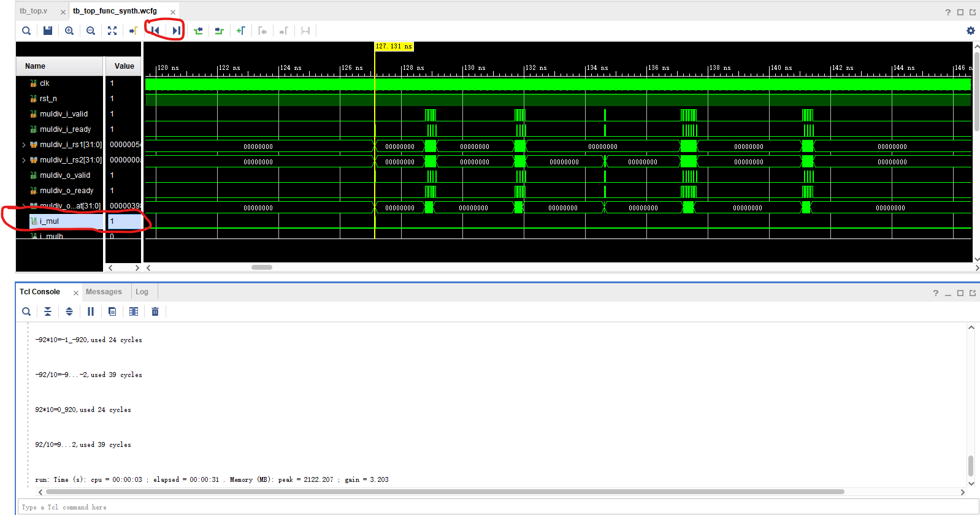The image size is (980, 515).
Task: Close tb_top_func_synth.wcfg tab
Action: [x=173, y=12]
